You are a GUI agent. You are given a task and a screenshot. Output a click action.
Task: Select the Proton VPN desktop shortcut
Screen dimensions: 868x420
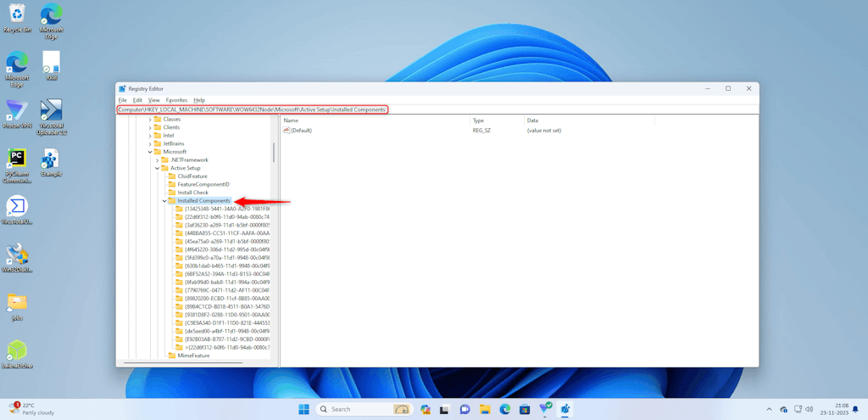[18, 116]
